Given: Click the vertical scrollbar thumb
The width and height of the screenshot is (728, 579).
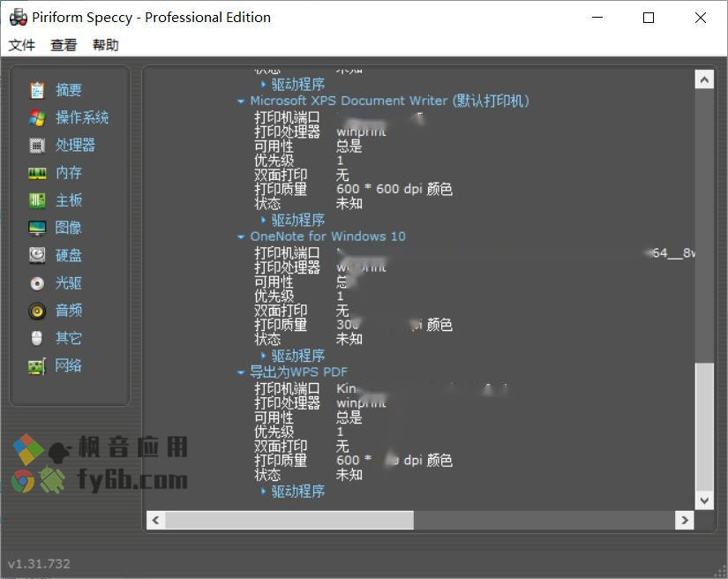Looking at the screenshot, I should coord(704,426).
